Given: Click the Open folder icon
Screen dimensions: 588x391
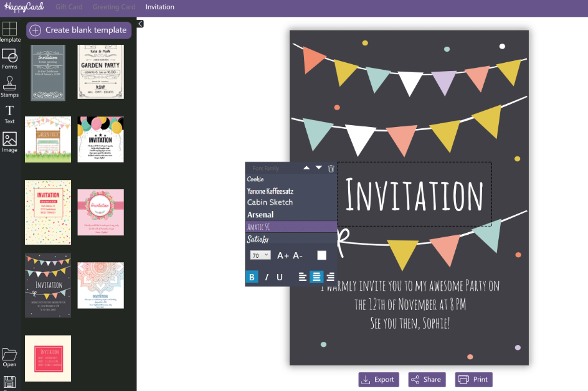Looking at the screenshot, I should pos(9,357).
